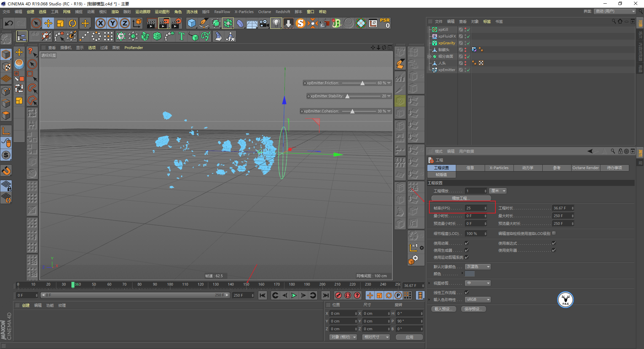Open the 对象 (相对) coordinate dropdown

pos(343,337)
